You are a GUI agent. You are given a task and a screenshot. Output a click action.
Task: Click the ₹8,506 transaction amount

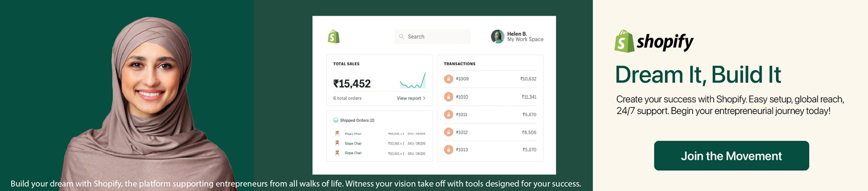[x=529, y=132]
